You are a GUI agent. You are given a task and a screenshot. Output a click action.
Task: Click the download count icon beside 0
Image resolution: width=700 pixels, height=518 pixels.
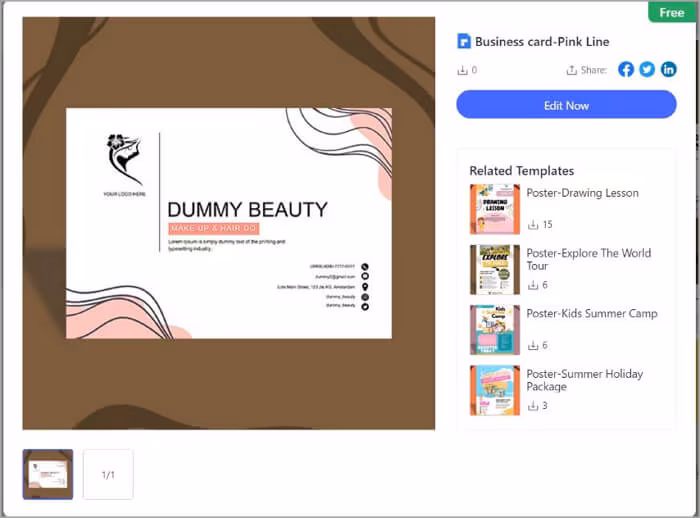462,70
